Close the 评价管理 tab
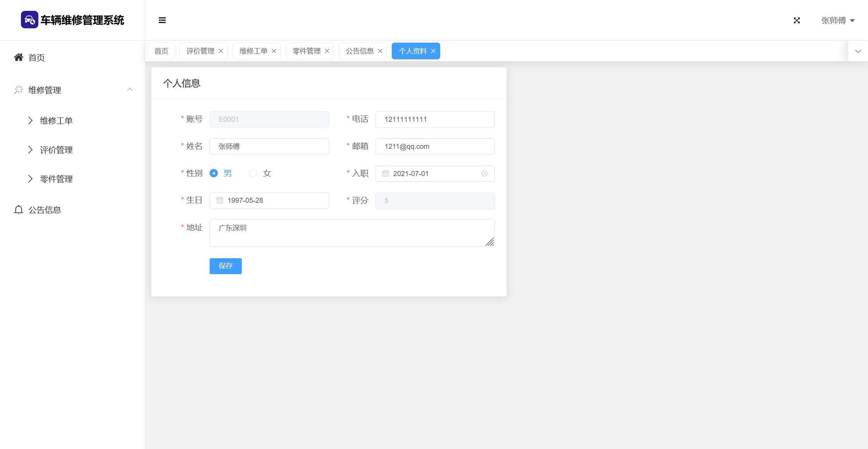 (x=221, y=51)
